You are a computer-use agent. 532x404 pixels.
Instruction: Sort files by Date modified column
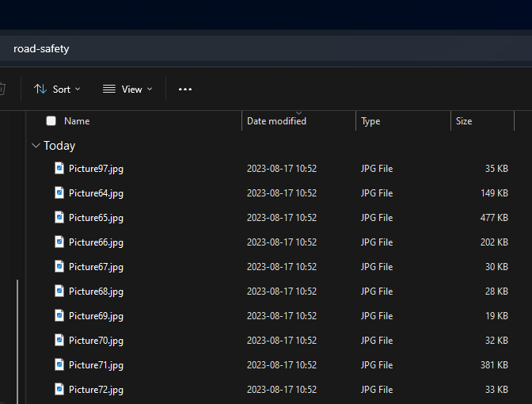click(x=276, y=121)
